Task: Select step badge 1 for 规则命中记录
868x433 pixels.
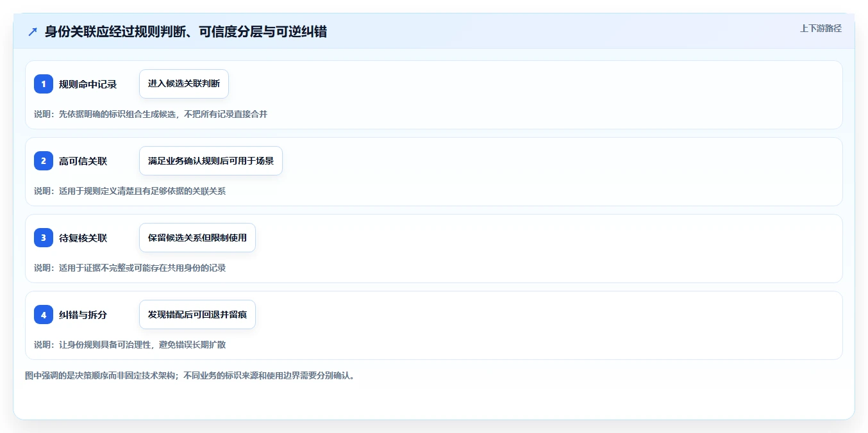Action: 44,84
